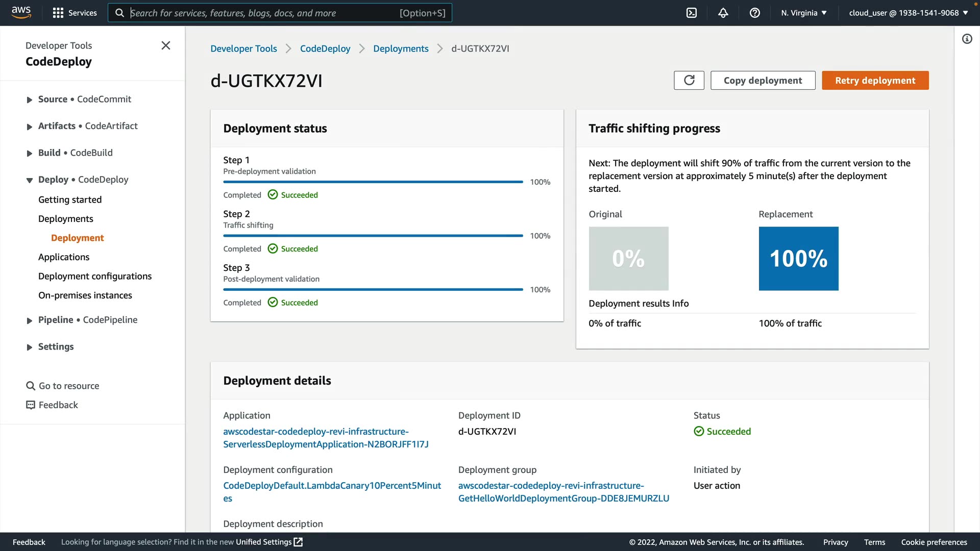980x551 pixels.
Task: Refresh the deployment page
Action: (x=689, y=81)
